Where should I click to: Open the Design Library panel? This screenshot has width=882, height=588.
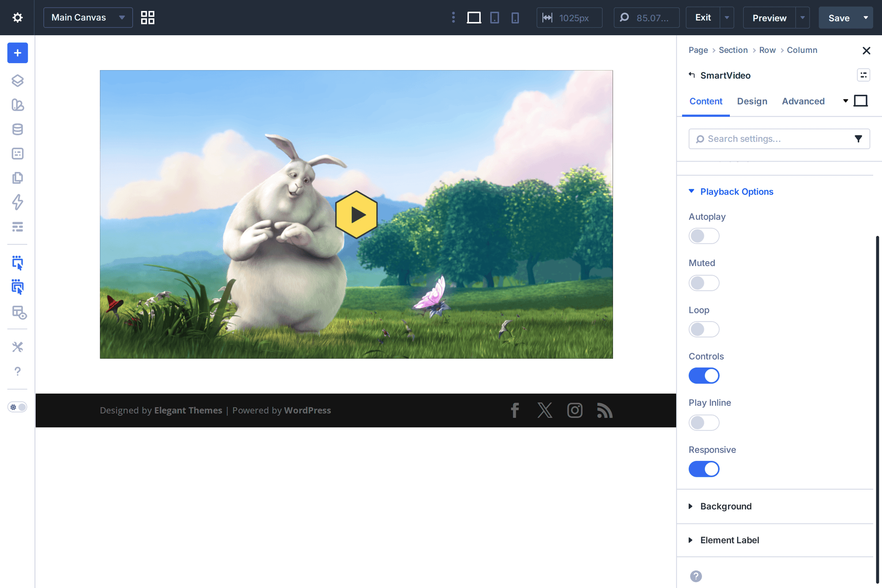pos(17,105)
